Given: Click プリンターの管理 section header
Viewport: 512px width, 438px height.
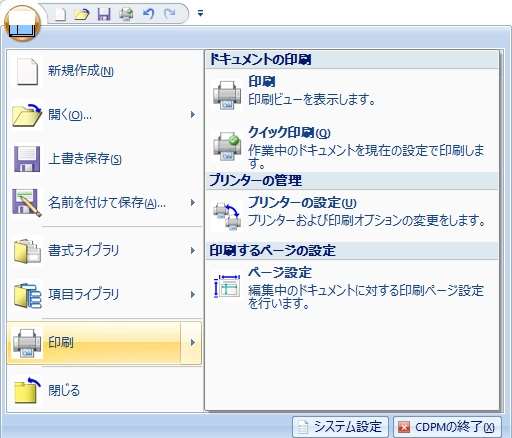Looking at the screenshot, I should (352, 181).
